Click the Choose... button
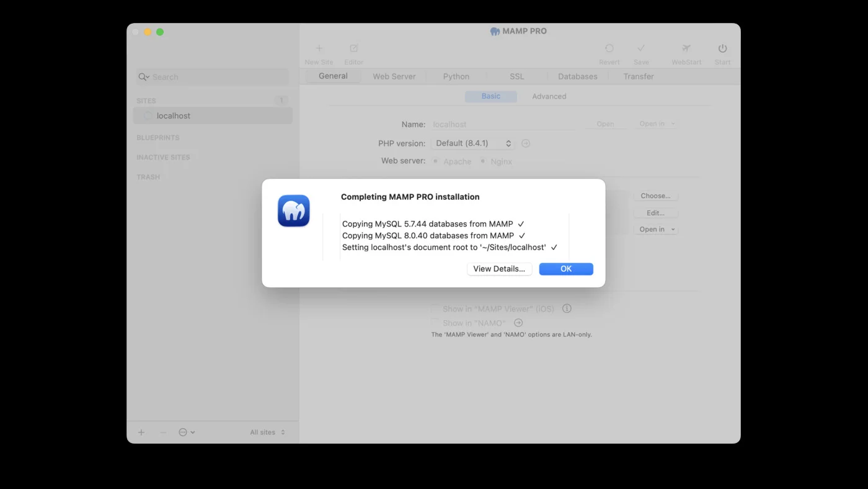Viewport: 868px width, 489px height. click(x=656, y=196)
